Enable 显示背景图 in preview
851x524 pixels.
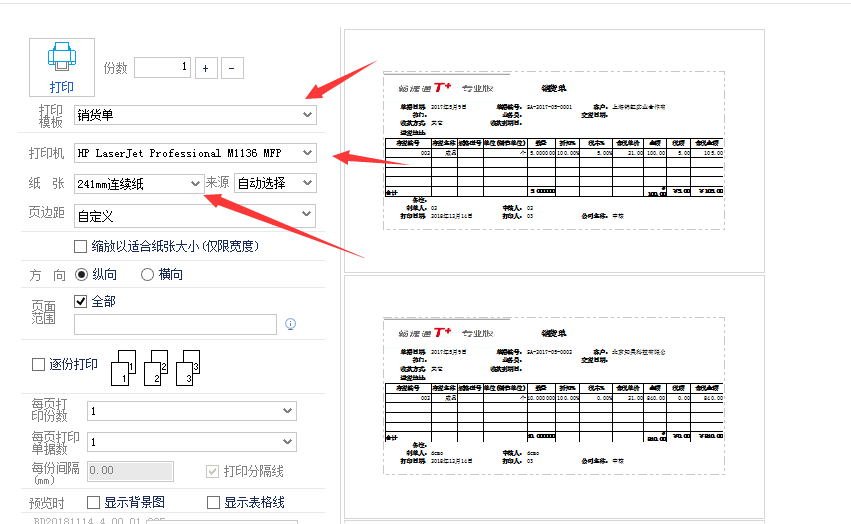94,502
